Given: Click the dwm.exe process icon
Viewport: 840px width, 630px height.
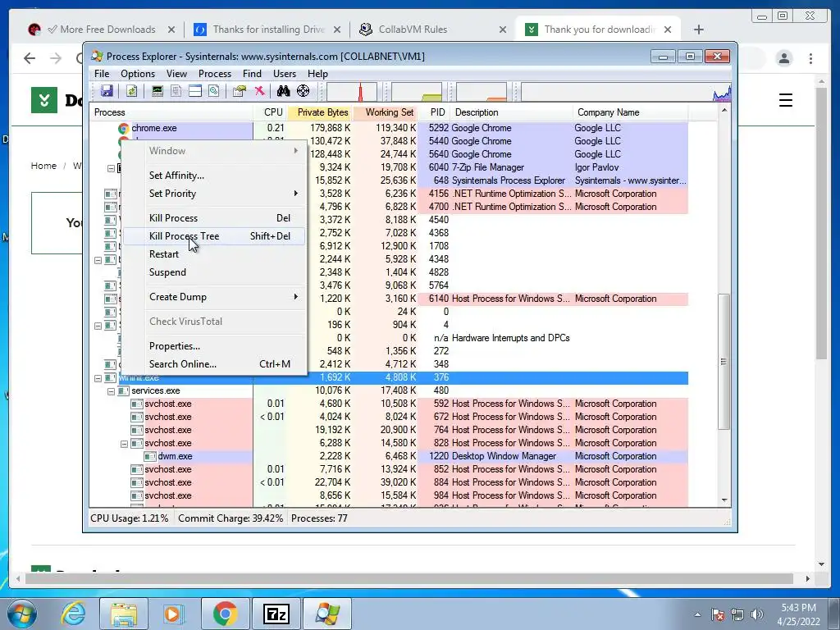Looking at the screenshot, I should (151, 456).
